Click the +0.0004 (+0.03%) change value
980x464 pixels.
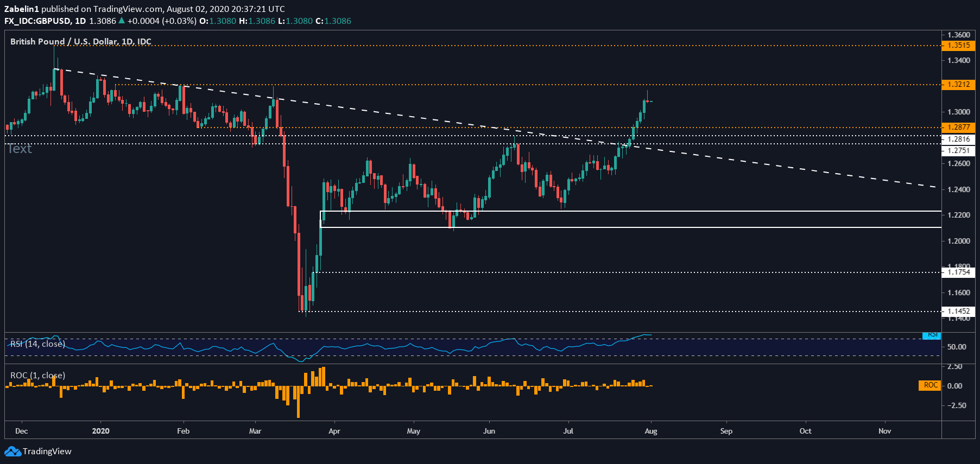(x=162, y=21)
